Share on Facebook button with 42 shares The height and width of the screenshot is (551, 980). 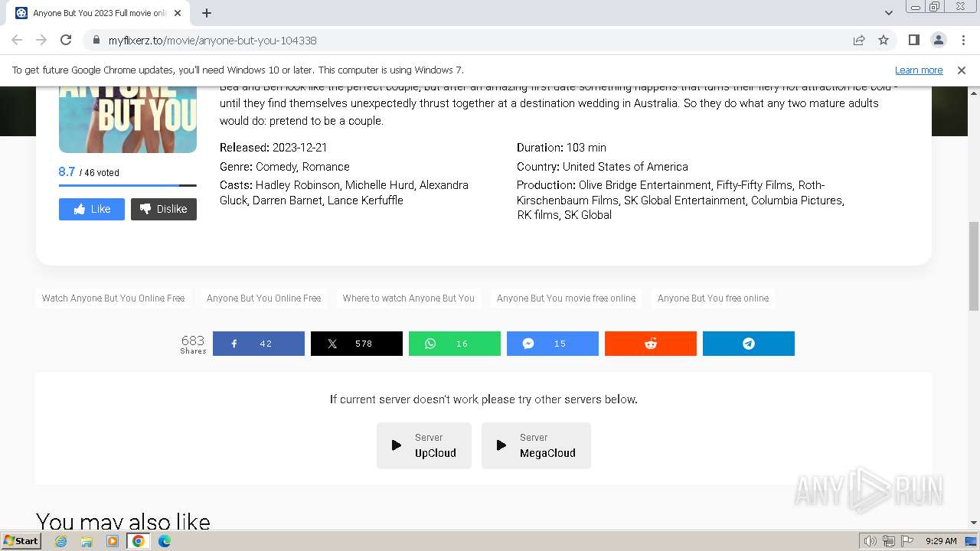[x=259, y=344]
